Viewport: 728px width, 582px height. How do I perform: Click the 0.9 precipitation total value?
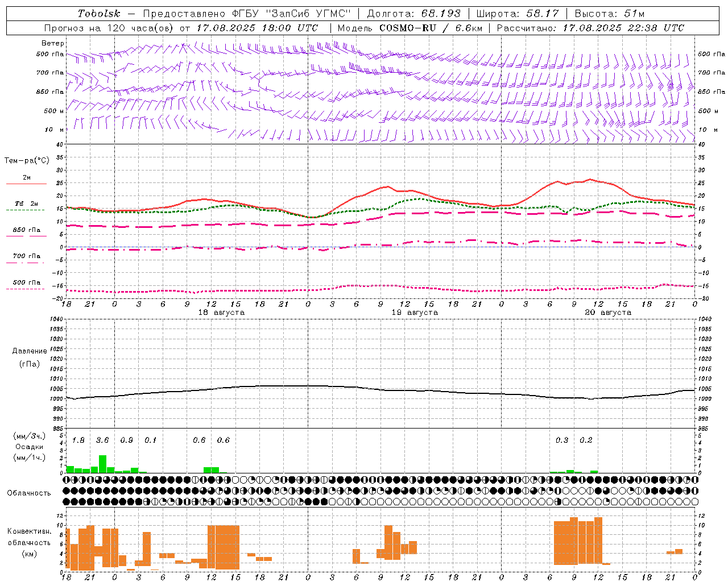click(127, 440)
